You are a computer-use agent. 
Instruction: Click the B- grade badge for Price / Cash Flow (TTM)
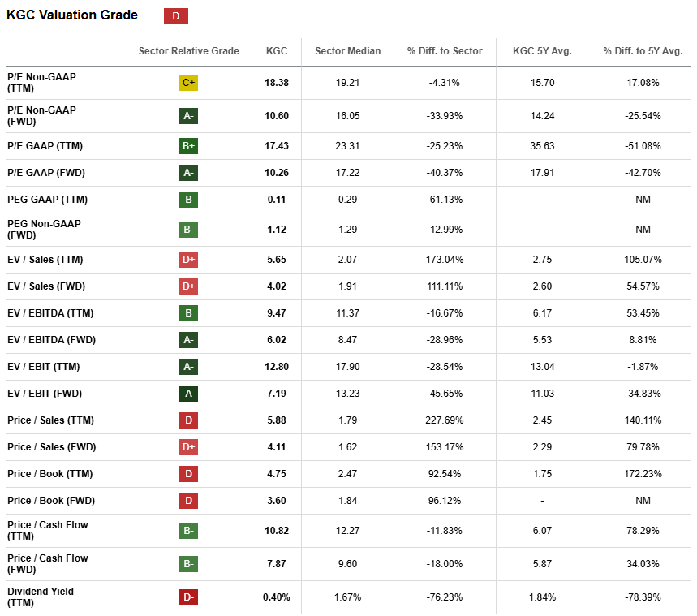click(x=188, y=530)
